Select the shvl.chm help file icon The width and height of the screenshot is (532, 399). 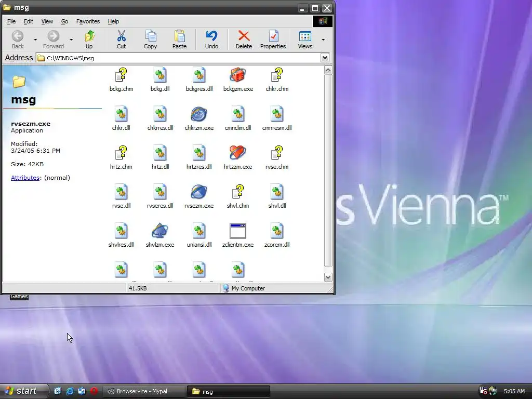coord(238,192)
